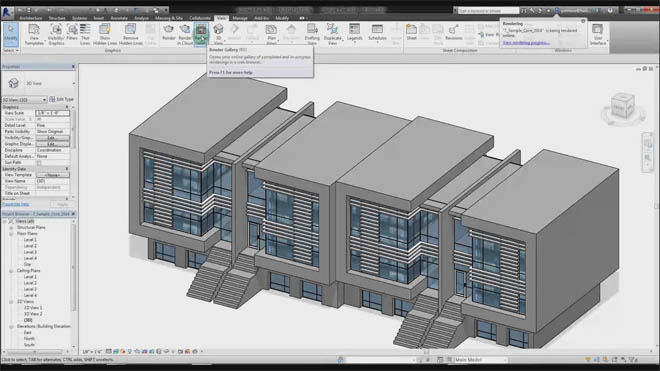Click Edit Type button
Image resolution: width=660 pixels, height=371 pixels.
(x=61, y=99)
